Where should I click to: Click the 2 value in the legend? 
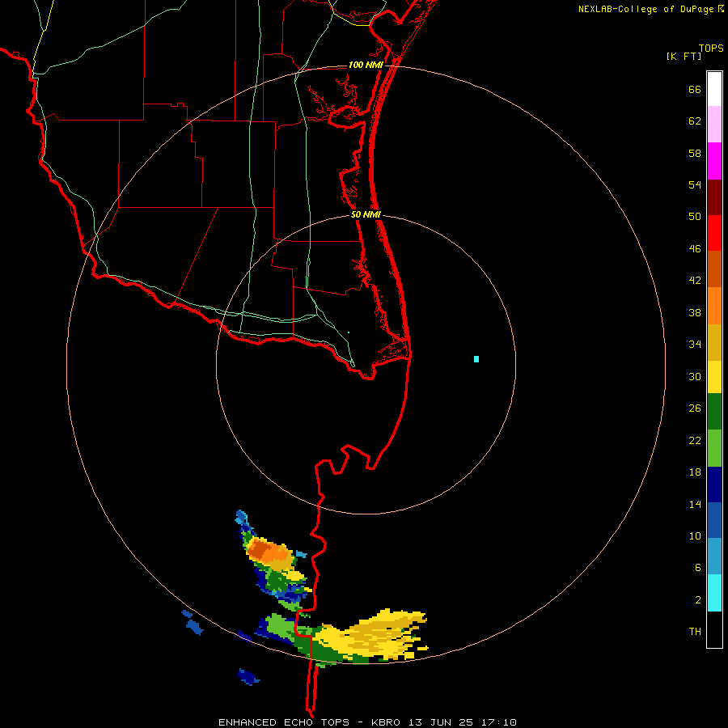click(698, 600)
